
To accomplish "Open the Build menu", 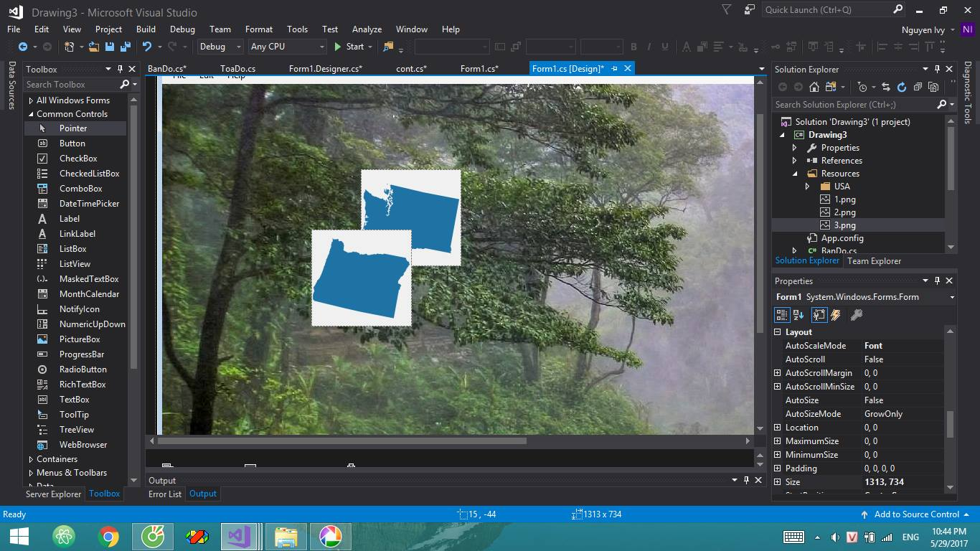I will coord(146,29).
